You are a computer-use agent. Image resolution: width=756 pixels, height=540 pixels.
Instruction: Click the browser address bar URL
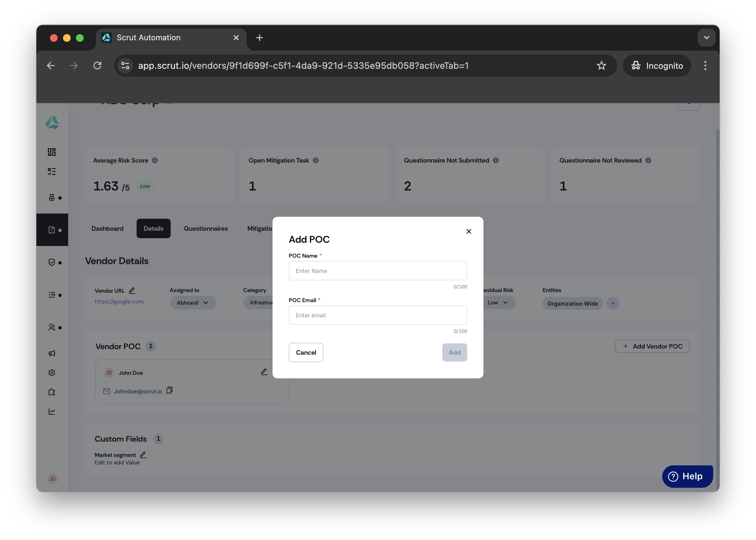pyautogui.click(x=303, y=66)
